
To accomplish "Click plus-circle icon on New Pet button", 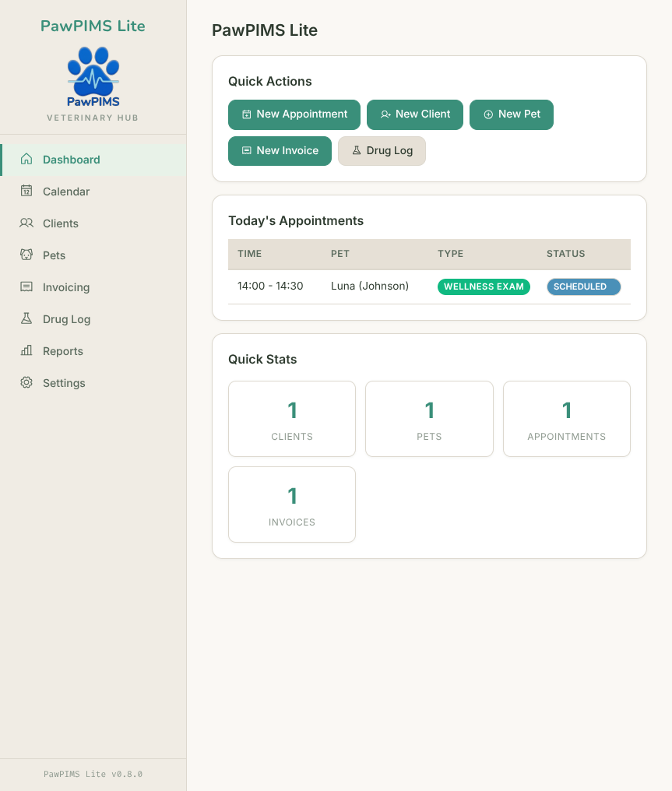I will coord(488,114).
